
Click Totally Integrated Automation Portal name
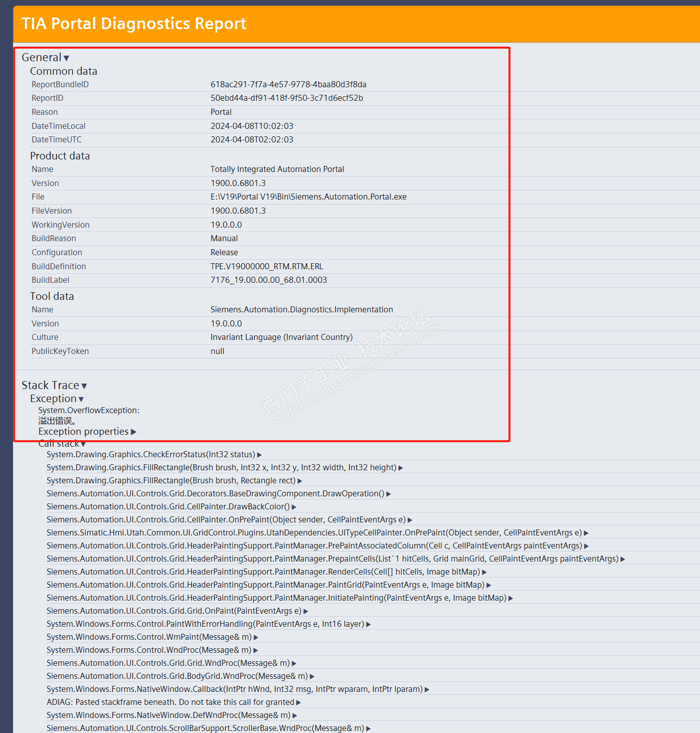(277, 169)
